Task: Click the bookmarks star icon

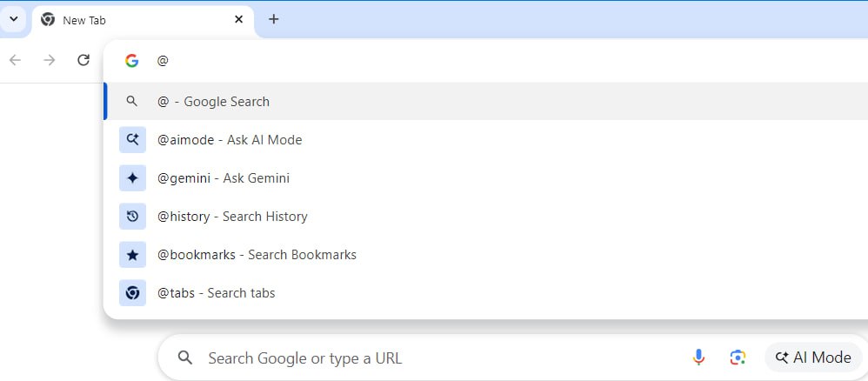Action: (x=132, y=255)
